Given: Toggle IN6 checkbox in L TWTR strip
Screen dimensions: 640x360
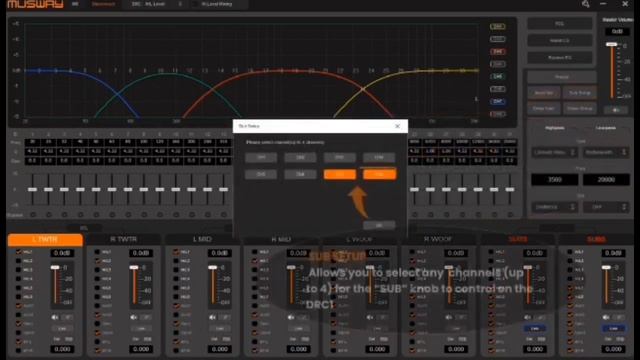Looking at the screenshot, I should tap(18, 297).
